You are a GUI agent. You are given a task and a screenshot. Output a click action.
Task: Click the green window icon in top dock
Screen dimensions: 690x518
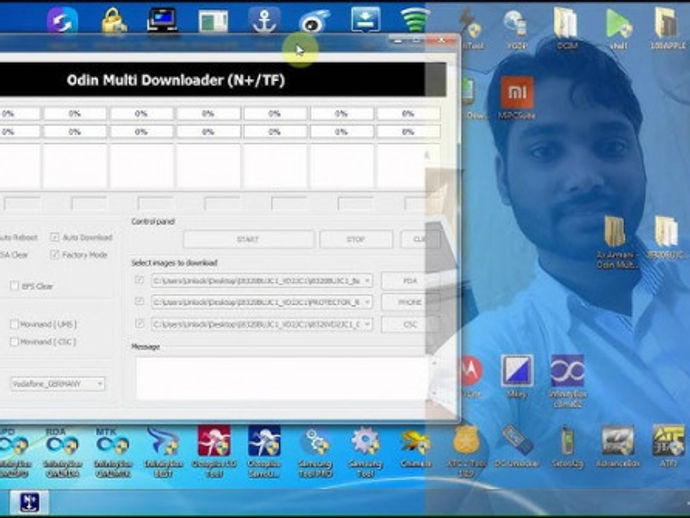213,21
